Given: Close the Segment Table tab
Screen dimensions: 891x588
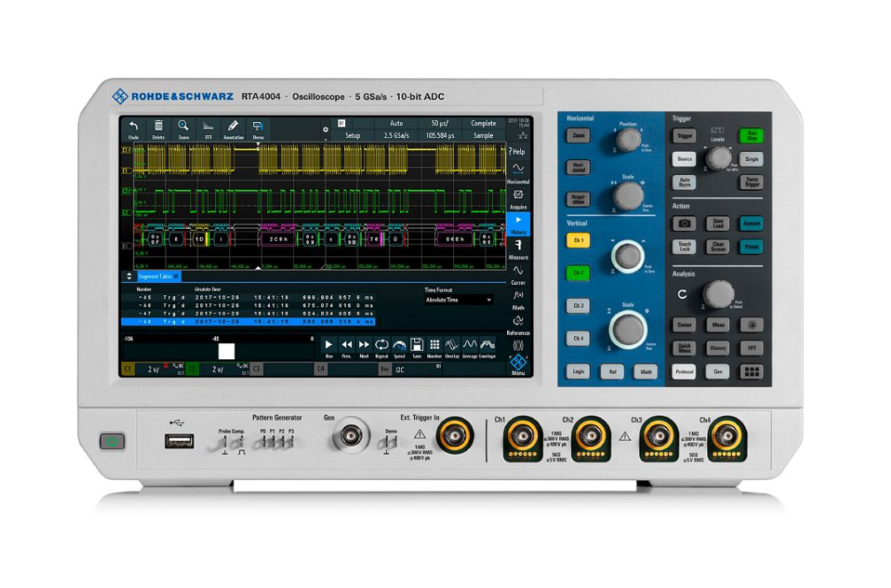Looking at the screenshot, I should pyautogui.click(x=175, y=277).
